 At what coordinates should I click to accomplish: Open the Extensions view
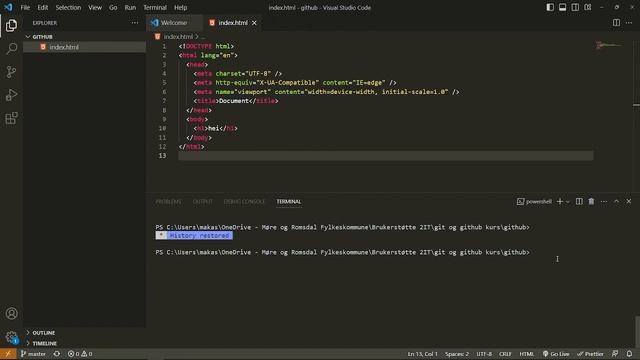[11, 118]
